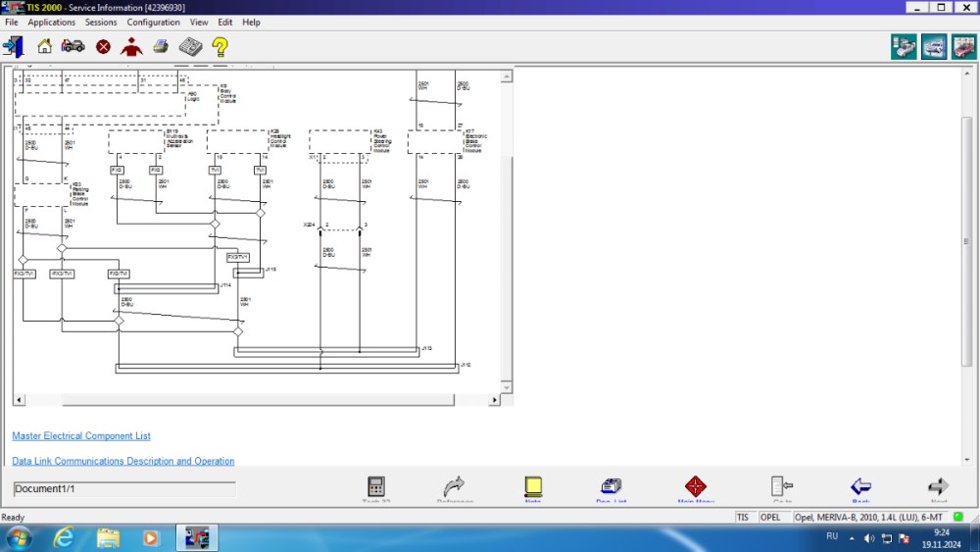Screen dimensions: 980x552
Task: Open the Sessions menu
Action: [101, 22]
